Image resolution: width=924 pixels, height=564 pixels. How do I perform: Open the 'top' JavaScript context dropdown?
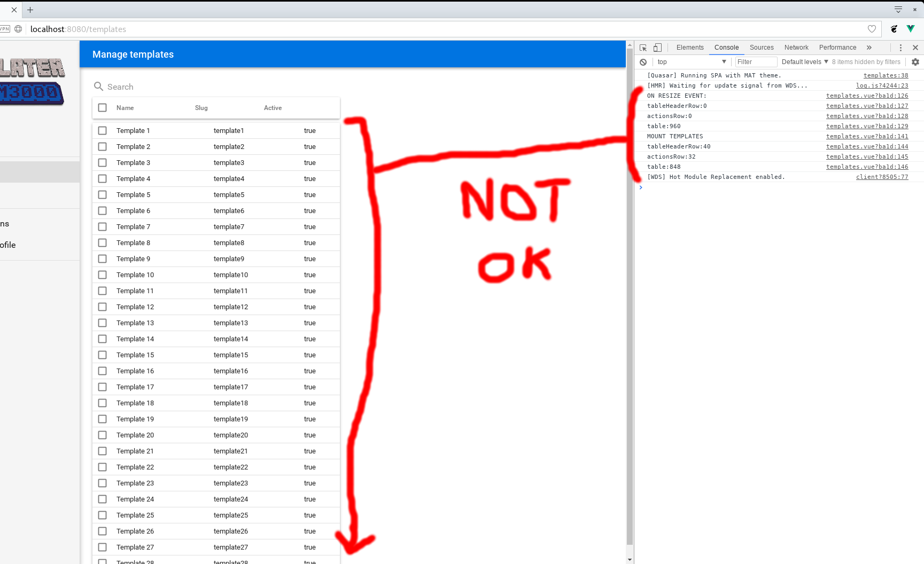point(692,62)
